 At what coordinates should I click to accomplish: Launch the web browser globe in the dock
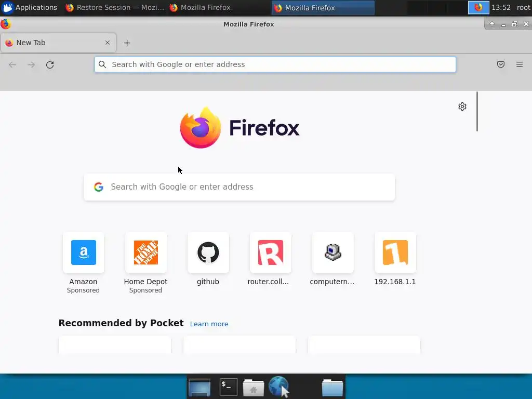279,387
